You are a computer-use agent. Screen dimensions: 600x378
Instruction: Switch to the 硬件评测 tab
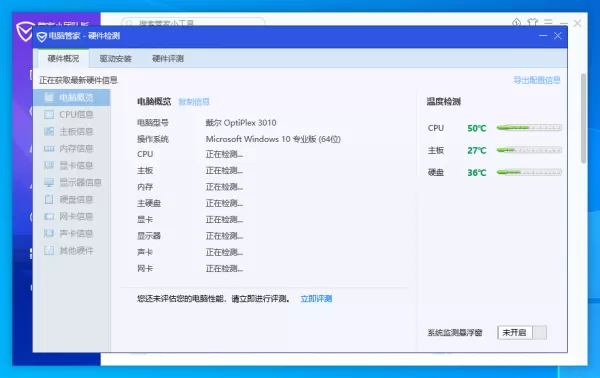pos(168,59)
